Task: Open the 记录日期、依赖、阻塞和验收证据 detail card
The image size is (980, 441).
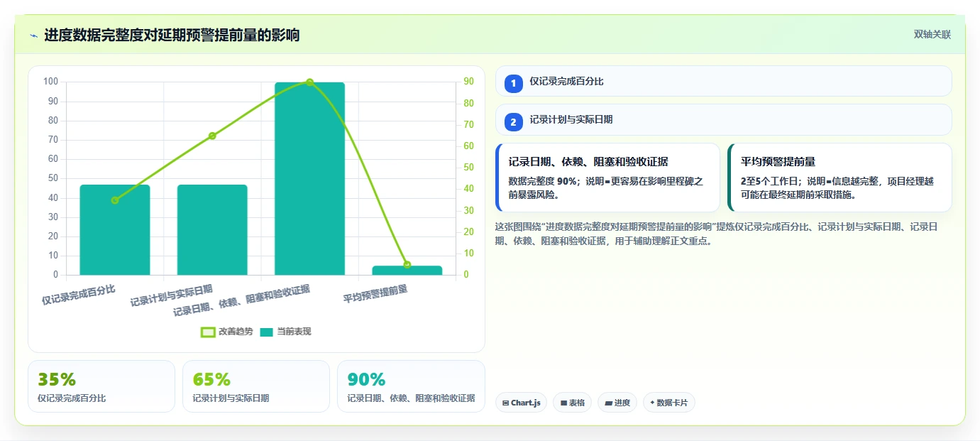Action: point(607,178)
